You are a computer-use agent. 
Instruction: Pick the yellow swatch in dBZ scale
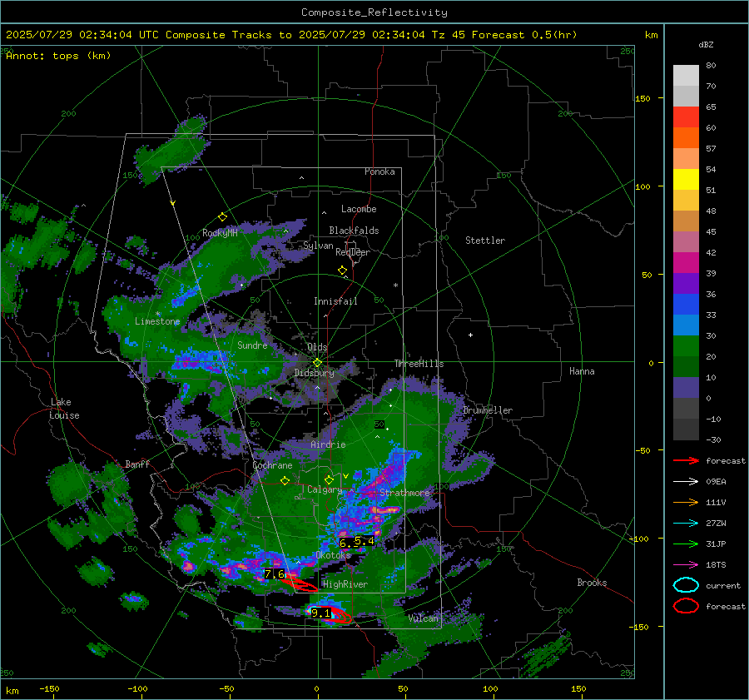click(686, 180)
